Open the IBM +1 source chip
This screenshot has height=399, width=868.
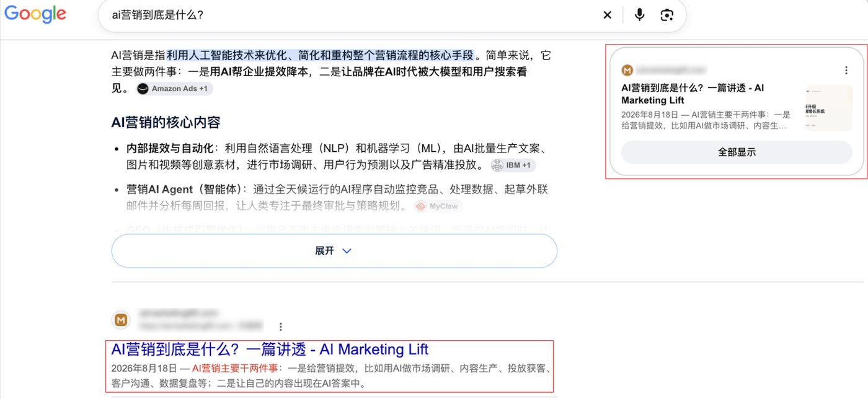[x=513, y=165]
